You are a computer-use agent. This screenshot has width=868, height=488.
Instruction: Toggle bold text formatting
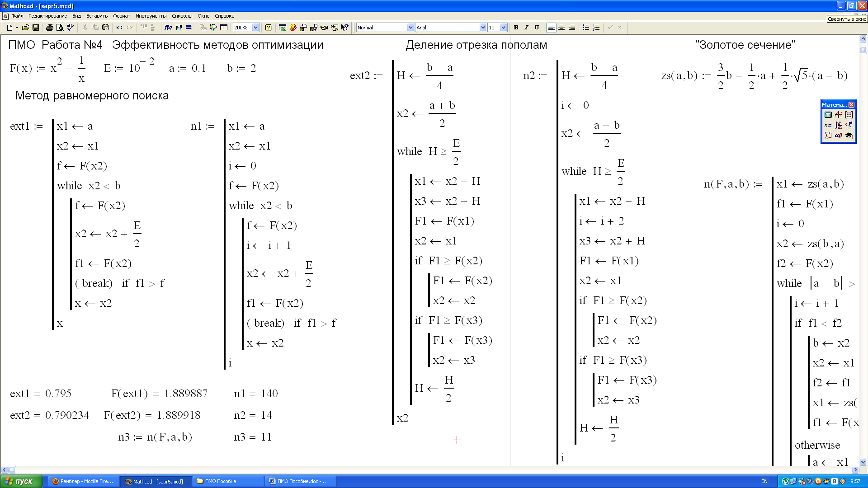coord(516,28)
